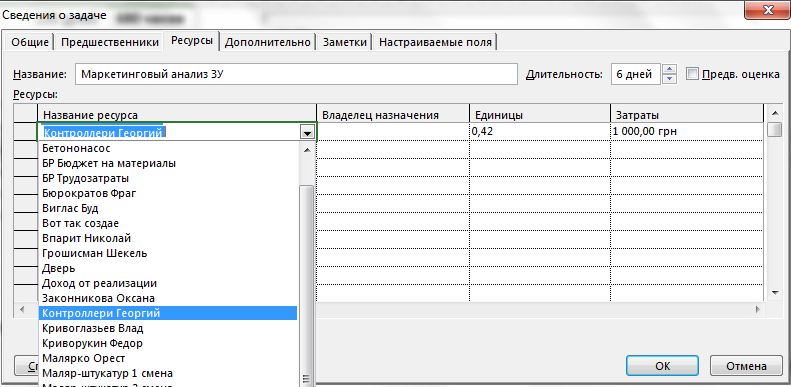Open the Настраиваемые поля tab

435,42
